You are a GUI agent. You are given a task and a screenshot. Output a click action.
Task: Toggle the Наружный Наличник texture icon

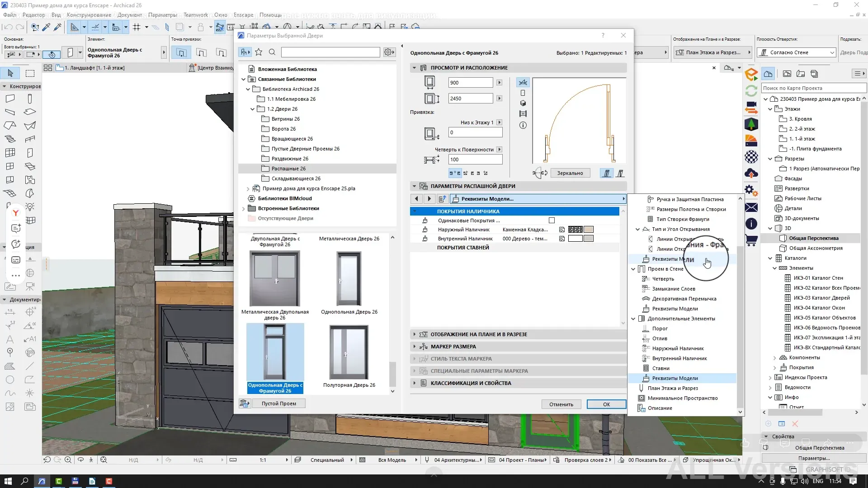[561, 230]
